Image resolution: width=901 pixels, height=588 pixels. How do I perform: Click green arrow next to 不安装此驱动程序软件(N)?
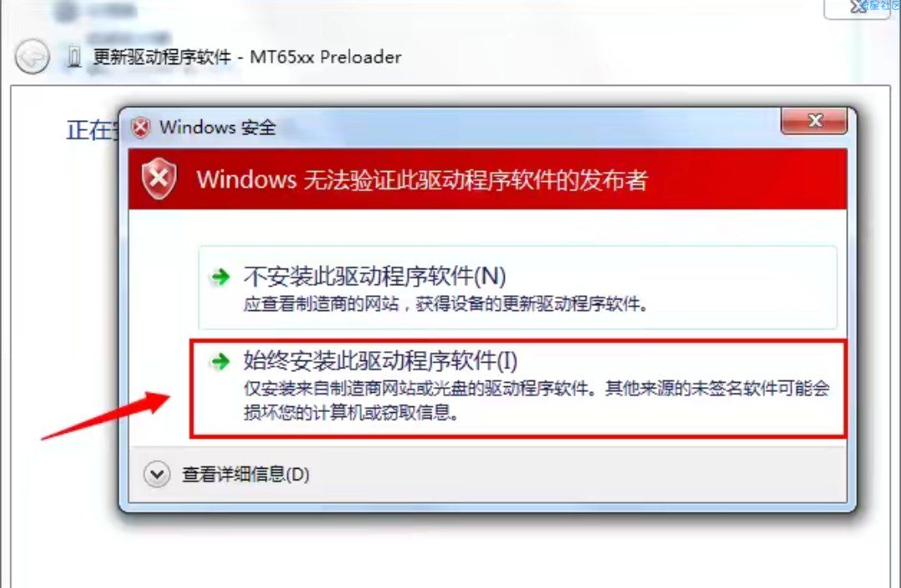[220, 278]
